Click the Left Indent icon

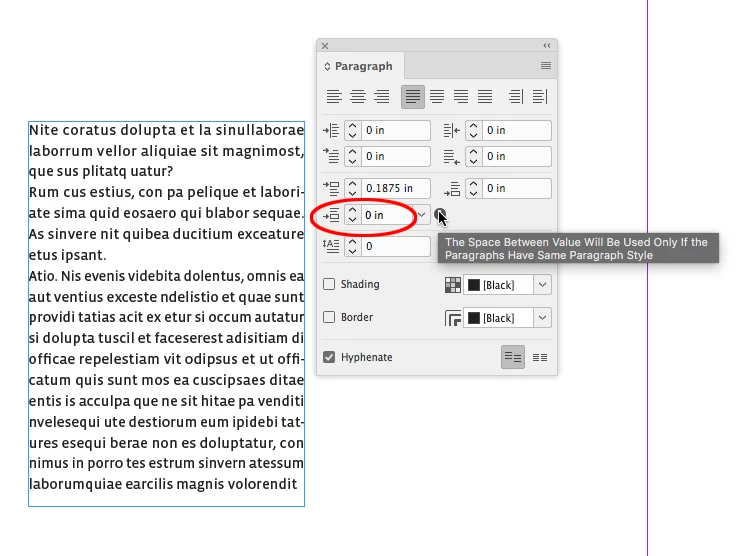331,131
